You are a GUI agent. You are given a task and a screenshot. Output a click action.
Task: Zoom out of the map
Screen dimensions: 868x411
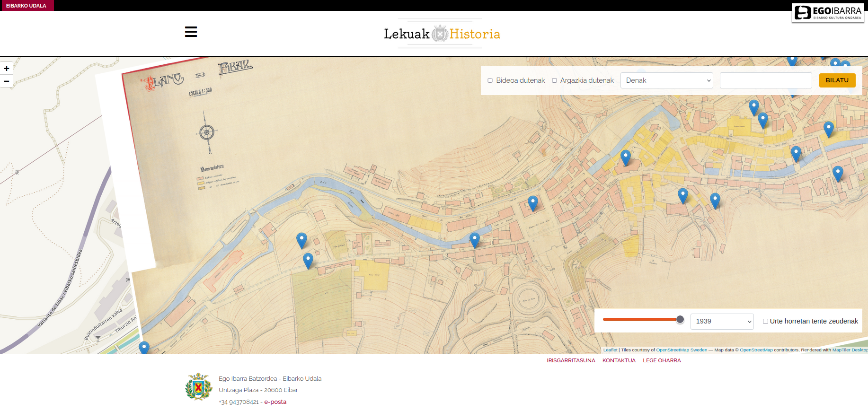(x=7, y=81)
